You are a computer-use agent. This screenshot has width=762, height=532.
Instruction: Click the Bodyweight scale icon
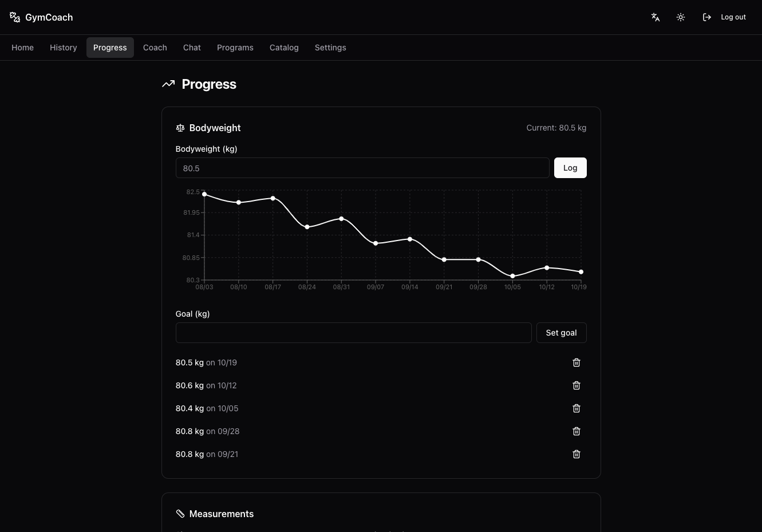180,128
